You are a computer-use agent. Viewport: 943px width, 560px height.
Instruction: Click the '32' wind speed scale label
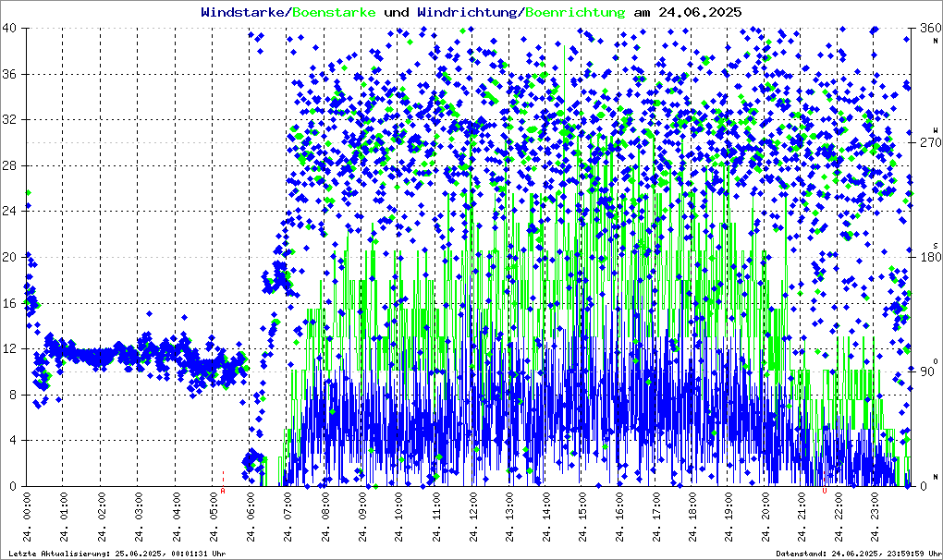click(x=9, y=119)
